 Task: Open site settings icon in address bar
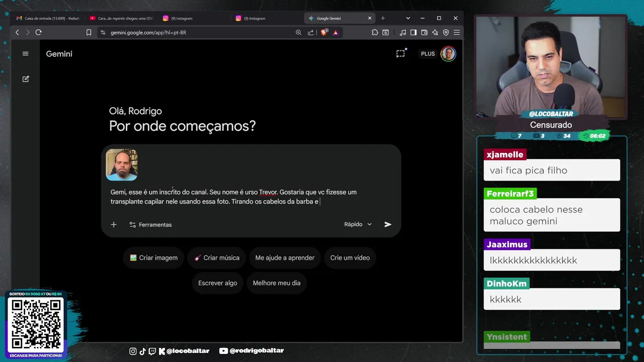point(103,32)
